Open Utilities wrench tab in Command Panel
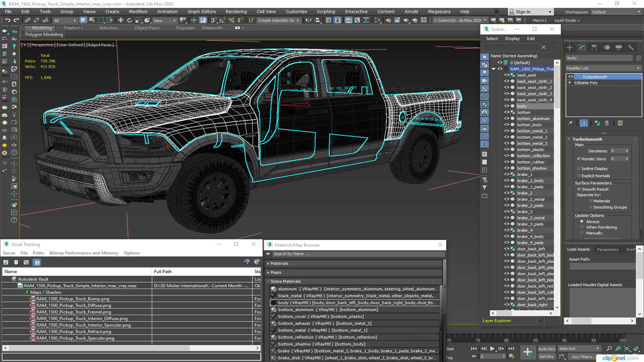The height and width of the screenshot is (362, 644). (631, 48)
